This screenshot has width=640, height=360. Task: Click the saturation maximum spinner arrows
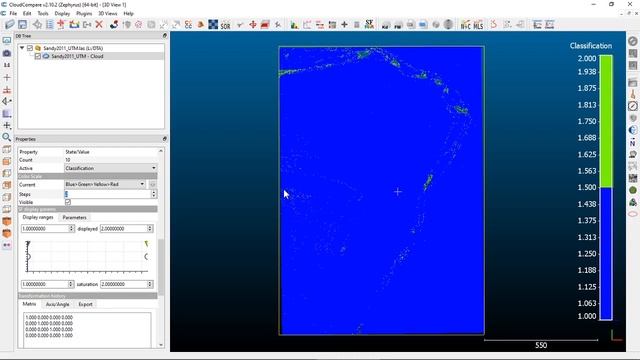pos(150,284)
